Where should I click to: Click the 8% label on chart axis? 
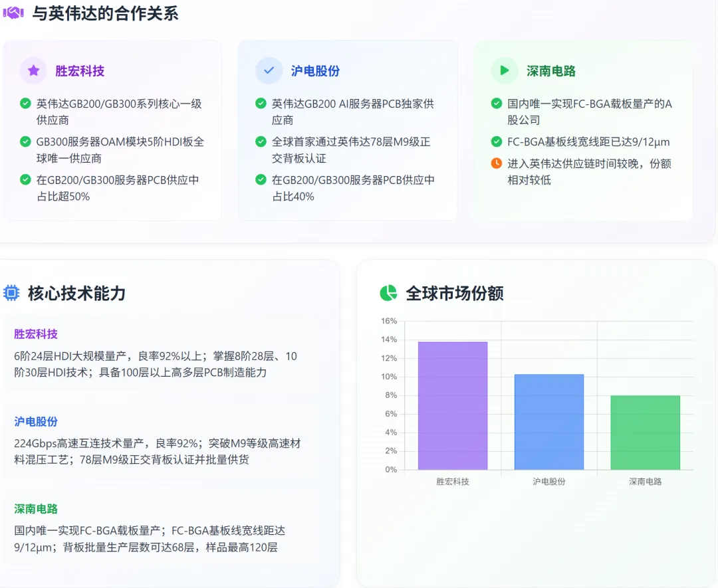391,395
